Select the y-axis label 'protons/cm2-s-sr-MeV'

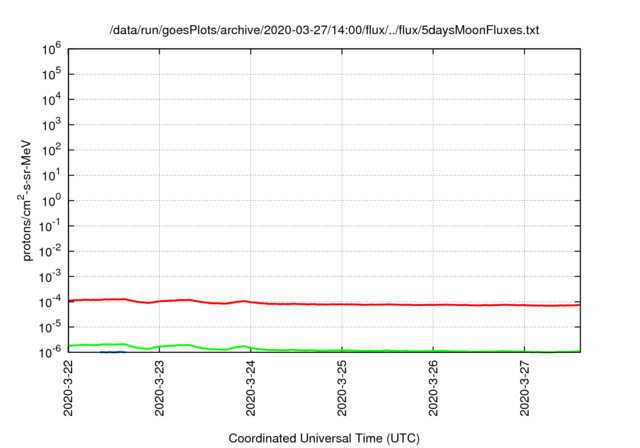click(x=25, y=200)
